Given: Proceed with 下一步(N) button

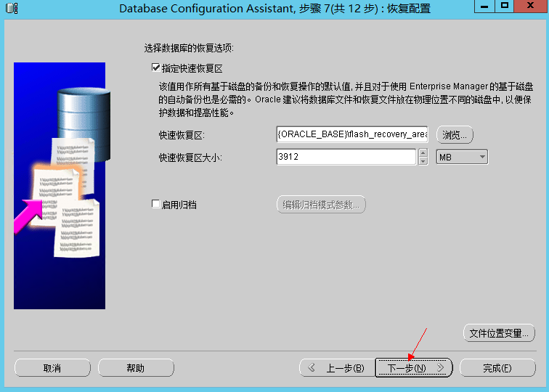Looking at the screenshot, I should point(414,368).
